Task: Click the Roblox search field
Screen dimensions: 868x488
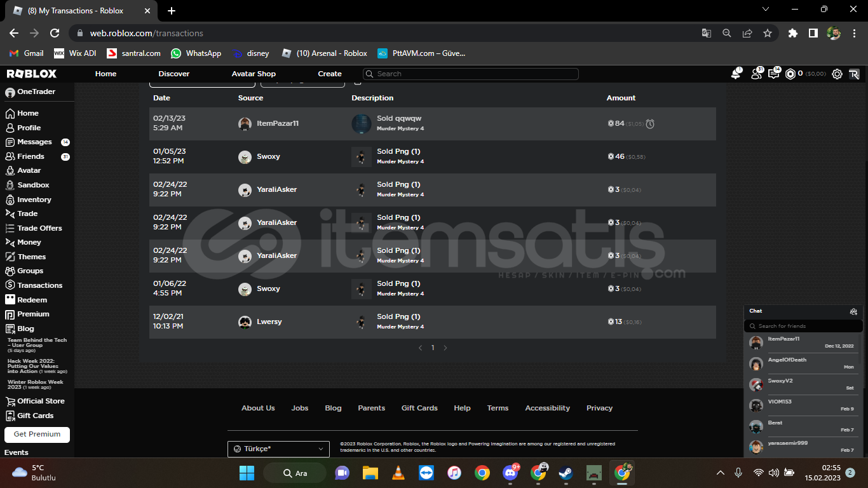Action: coord(471,74)
